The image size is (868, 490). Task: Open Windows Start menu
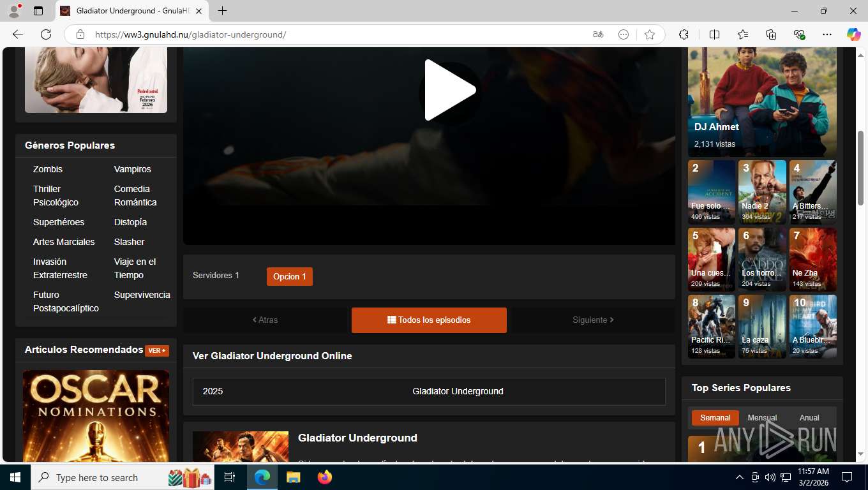[15, 477]
